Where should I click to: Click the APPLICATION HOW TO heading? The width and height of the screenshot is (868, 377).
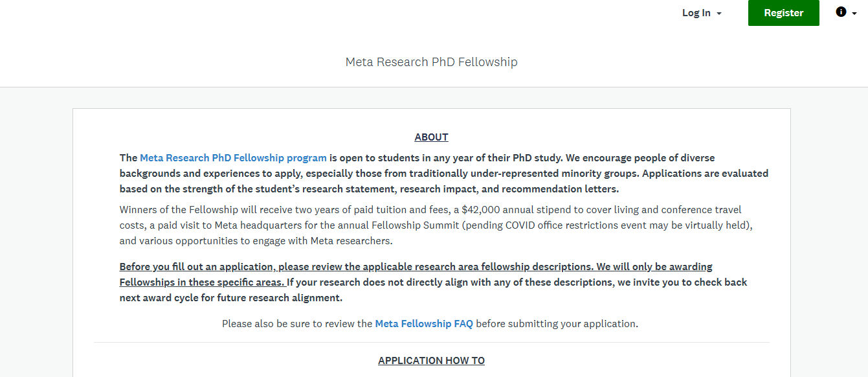click(431, 360)
